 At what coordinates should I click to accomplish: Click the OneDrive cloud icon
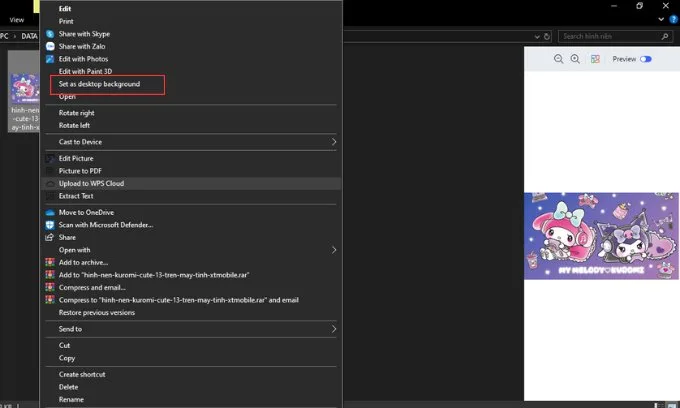(50, 212)
